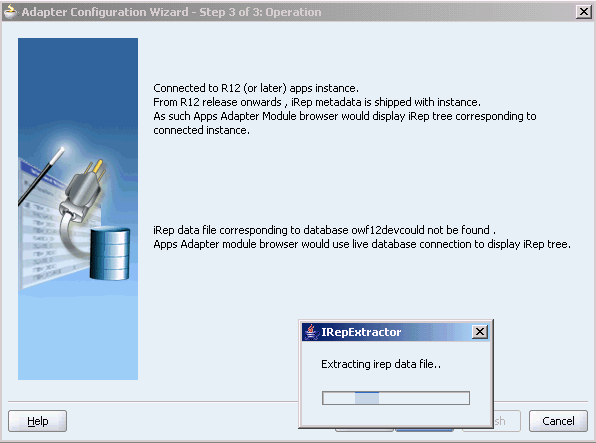Screen dimensions: 596x443
Task: Click the wizard title bar icon
Action: click(10, 12)
